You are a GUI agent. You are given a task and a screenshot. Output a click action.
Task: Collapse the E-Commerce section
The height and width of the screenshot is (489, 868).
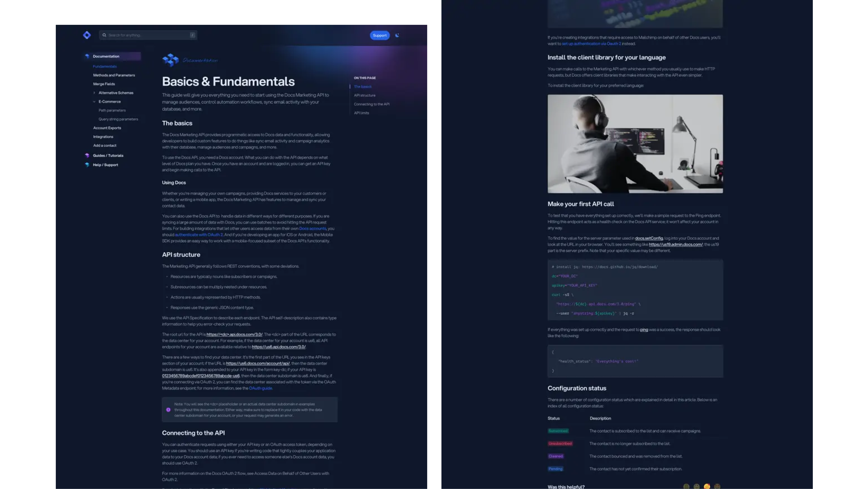coord(94,101)
